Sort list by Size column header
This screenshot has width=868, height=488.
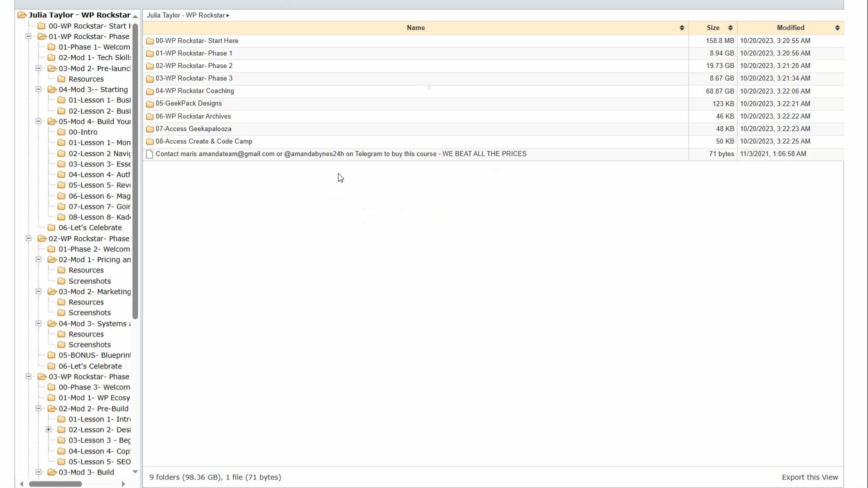tap(713, 28)
